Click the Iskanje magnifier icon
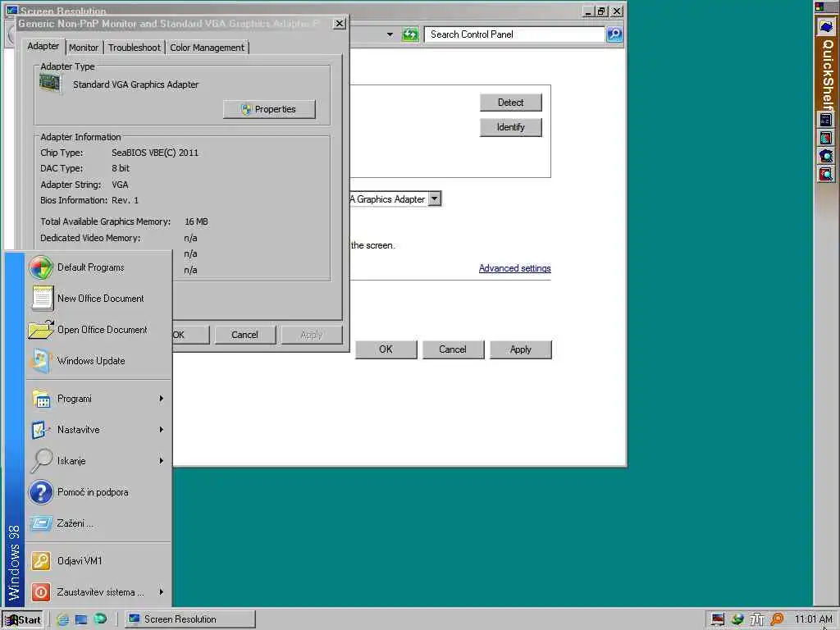 pos(41,461)
